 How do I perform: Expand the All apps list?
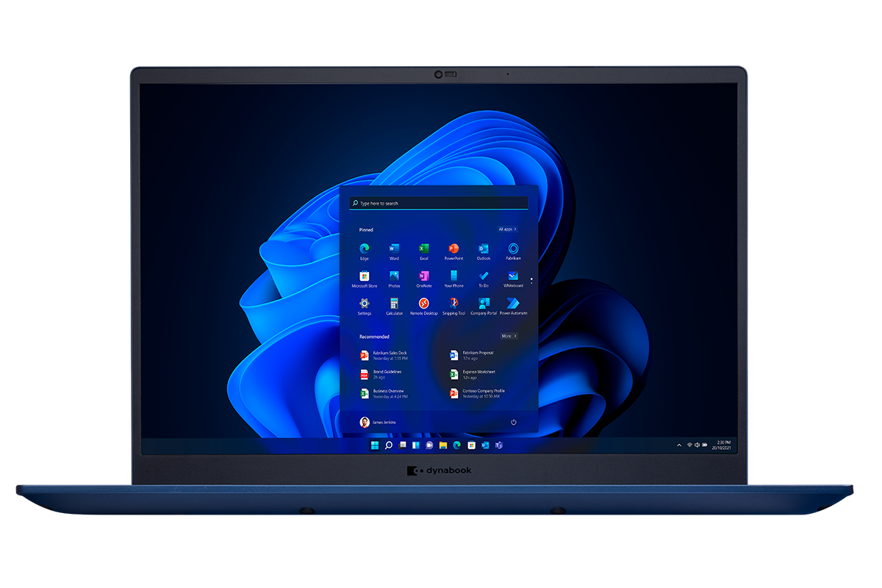507,229
